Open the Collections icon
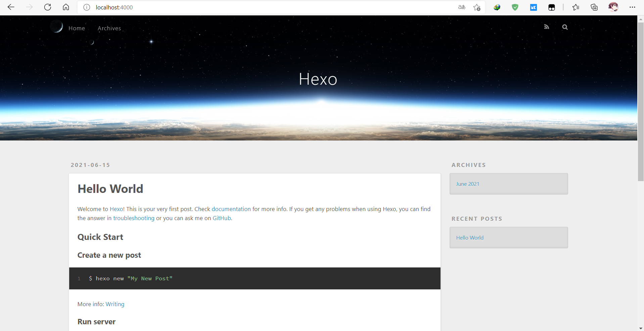 [594, 7]
